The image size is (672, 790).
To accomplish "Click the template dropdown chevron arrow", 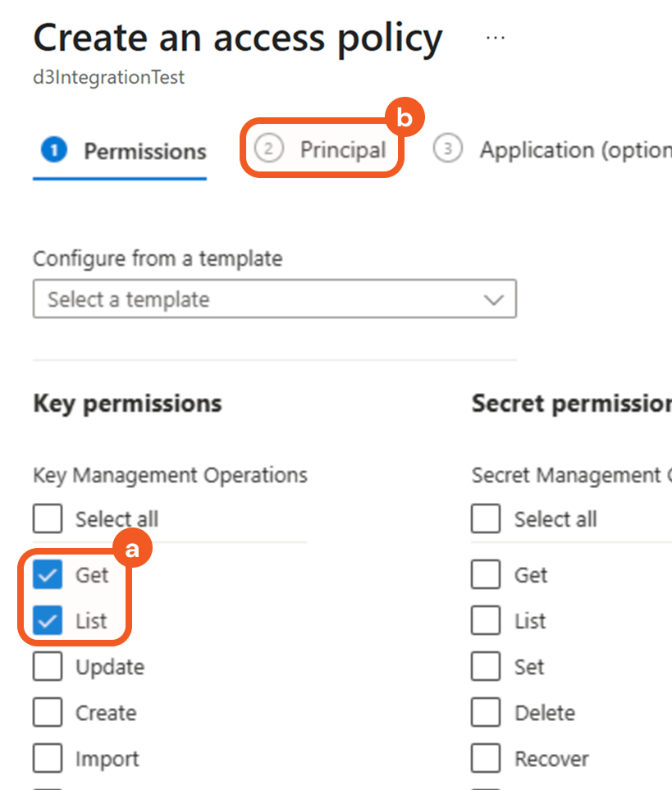I will 493,300.
